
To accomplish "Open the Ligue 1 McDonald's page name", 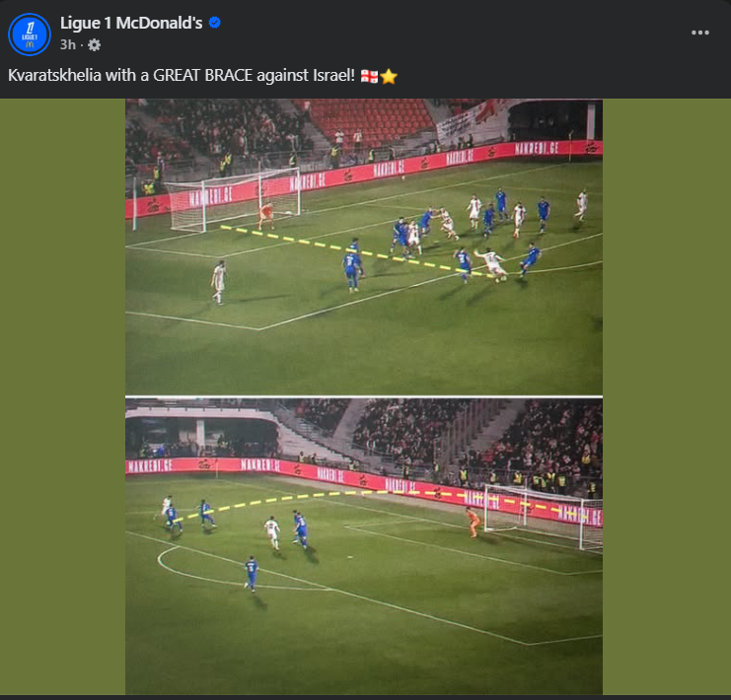I will [131, 23].
